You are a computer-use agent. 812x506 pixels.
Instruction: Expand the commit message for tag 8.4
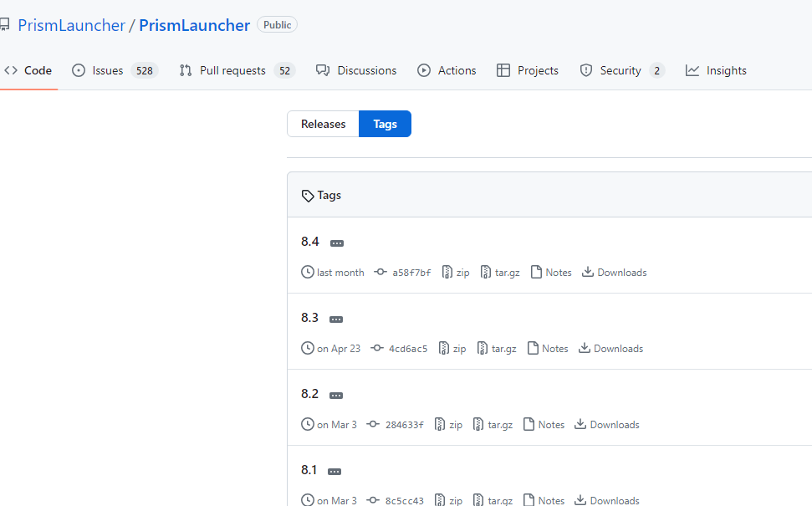point(336,242)
